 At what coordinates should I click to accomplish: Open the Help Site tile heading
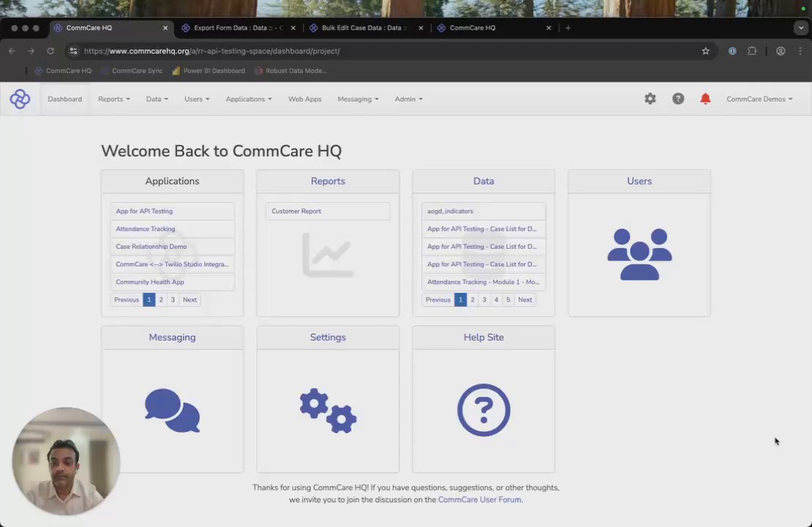(x=484, y=337)
